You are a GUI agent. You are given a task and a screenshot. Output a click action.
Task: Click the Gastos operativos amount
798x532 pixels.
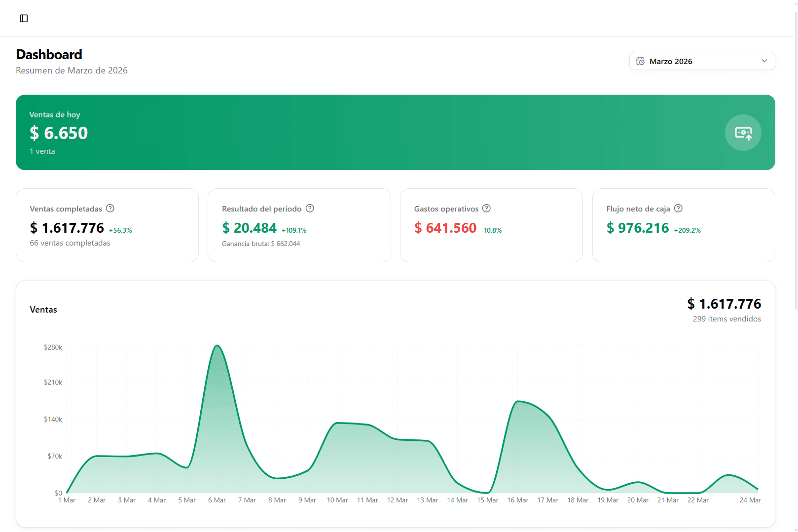click(445, 228)
